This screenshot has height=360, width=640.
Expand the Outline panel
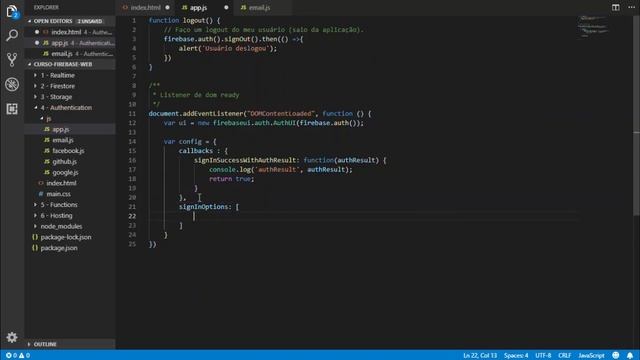[45, 344]
